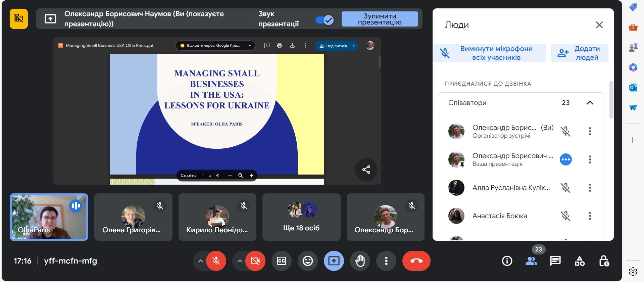Open host controls lock icon
Image resolution: width=644 pixels, height=282 pixels.
[604, 261]
